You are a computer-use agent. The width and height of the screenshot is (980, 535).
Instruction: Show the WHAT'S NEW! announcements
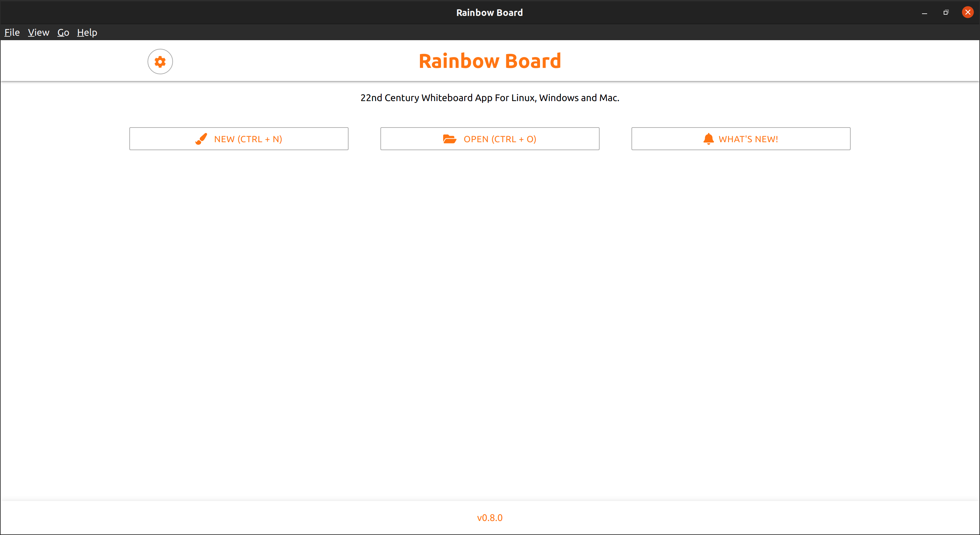point(748,139)
